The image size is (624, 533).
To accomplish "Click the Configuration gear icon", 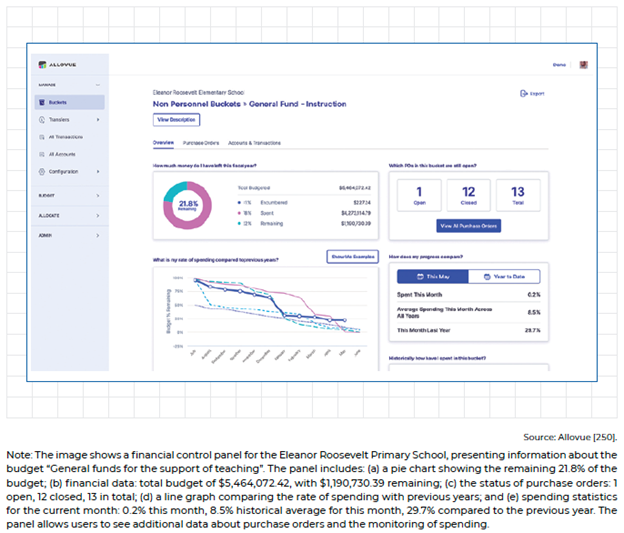I will 41,172.
